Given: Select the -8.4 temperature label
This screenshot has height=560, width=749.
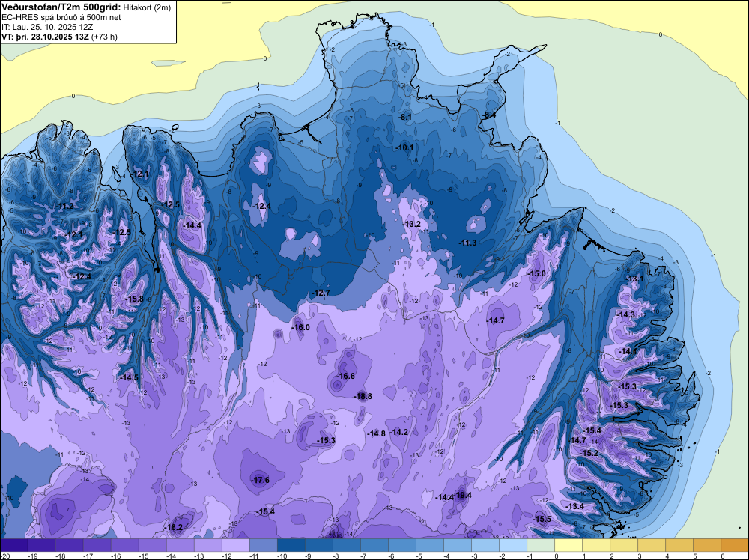Looking at the screenshot, I should click(488, 115).
